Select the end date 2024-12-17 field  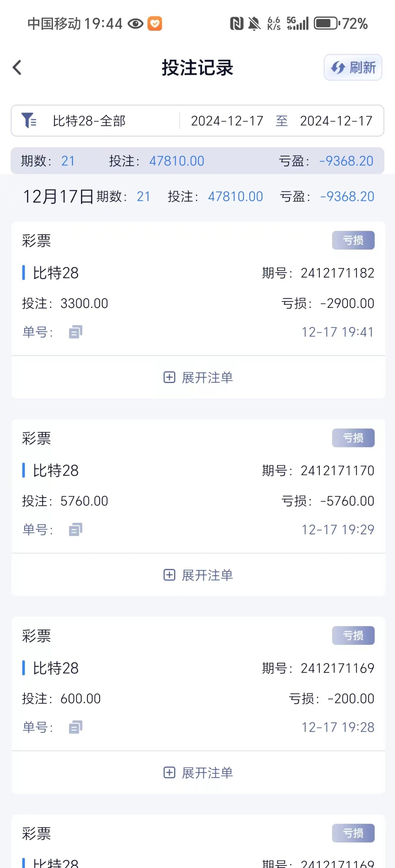coord(336,121)
